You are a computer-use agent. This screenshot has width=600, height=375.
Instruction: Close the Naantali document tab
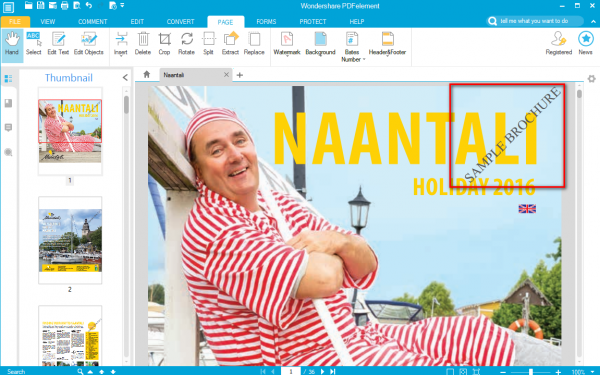pos(226,75)
